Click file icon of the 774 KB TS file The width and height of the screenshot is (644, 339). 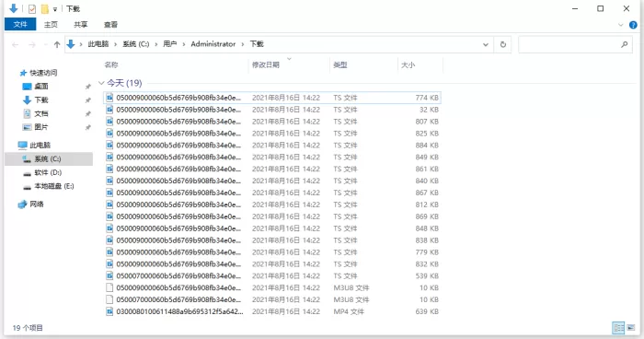(x=109, y=98)
